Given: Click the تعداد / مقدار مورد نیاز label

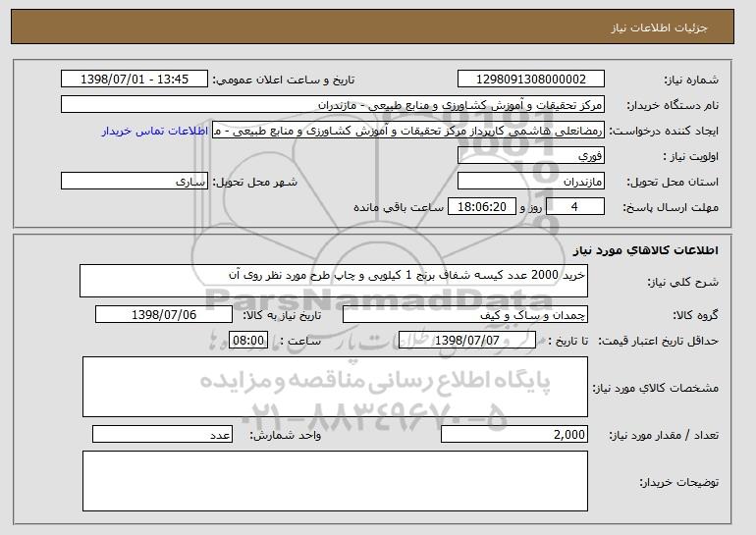Looking at the screenshot, I should [x=664, y=435].
